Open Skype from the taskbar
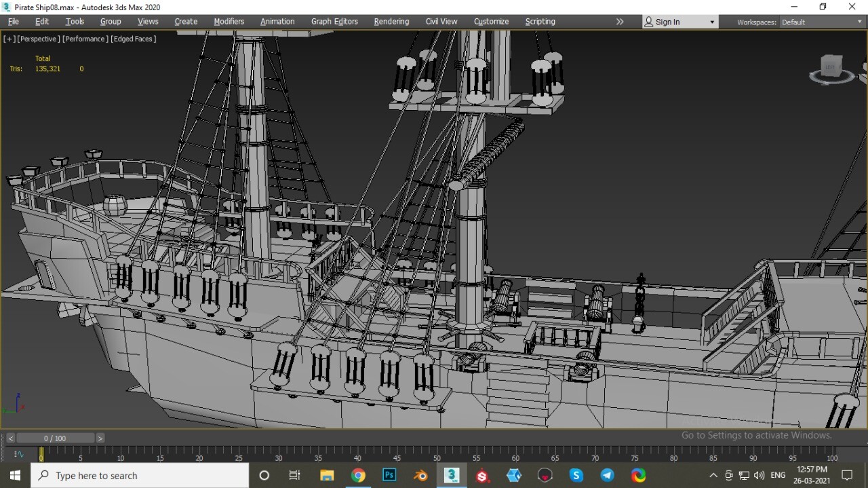This screenshot has width=868, height=488. 576,476
